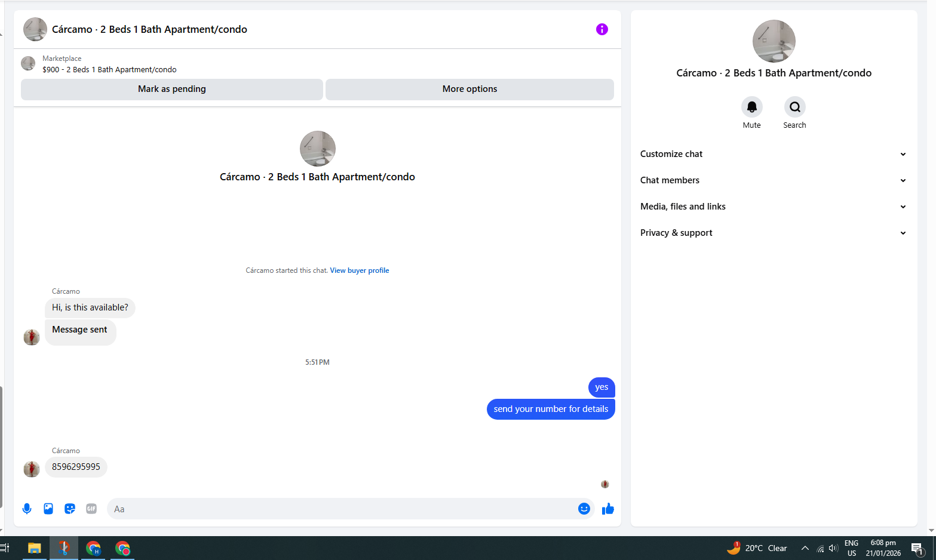
Task: Click the "$900 - 2 Beds 1 Bath" listing text
Action: coord(109,70)
